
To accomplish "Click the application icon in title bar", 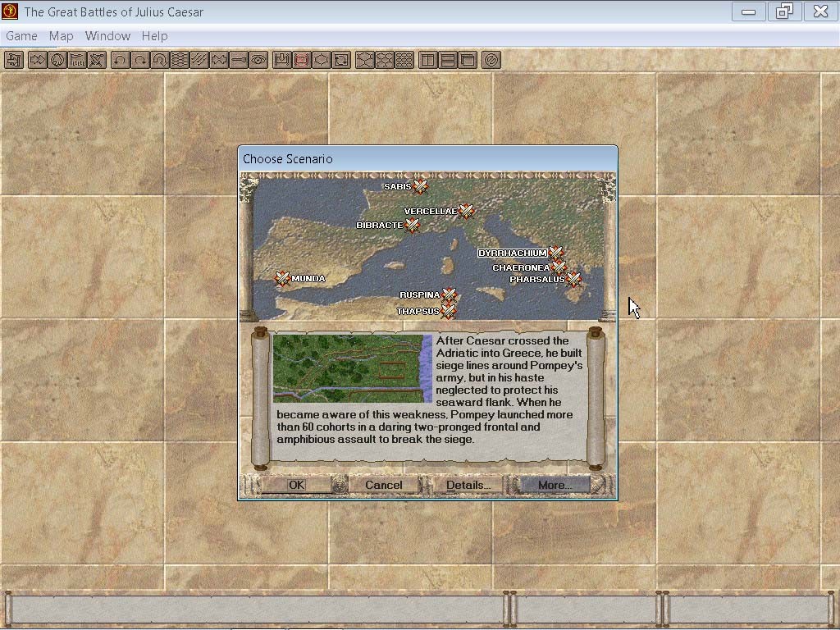I will [10, 11].
